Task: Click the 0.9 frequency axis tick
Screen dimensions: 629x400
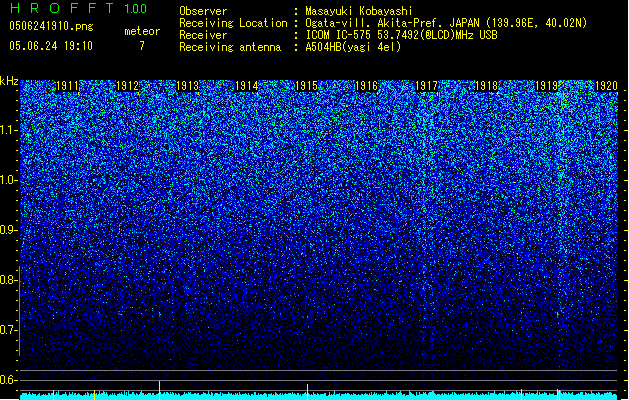Action: pos(9,230)
